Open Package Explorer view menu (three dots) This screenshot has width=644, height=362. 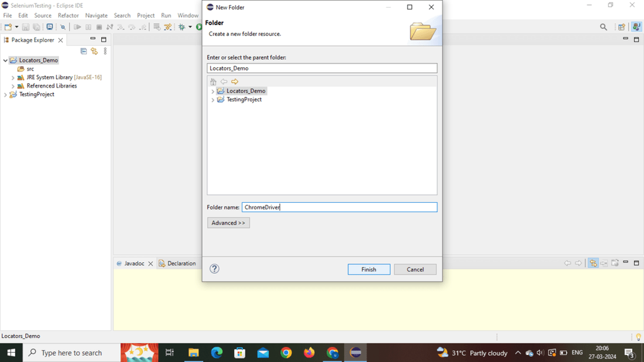(105, 51)
